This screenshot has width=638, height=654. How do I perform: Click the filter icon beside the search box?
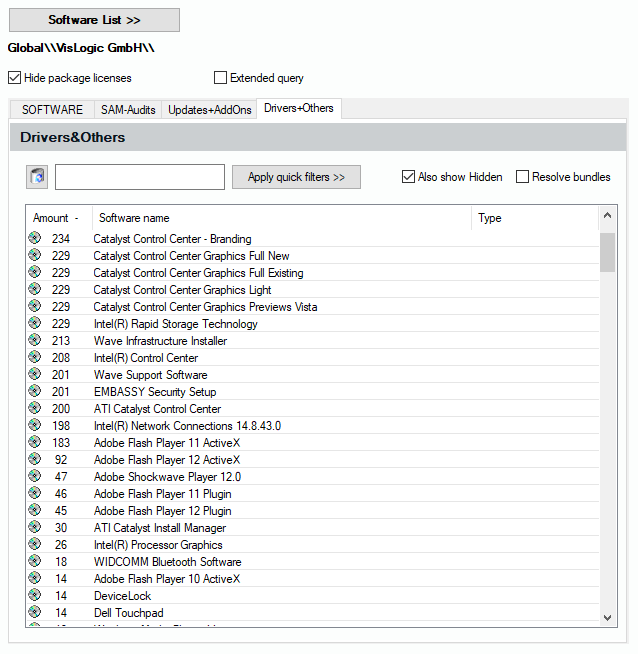(x=37, y=177)
